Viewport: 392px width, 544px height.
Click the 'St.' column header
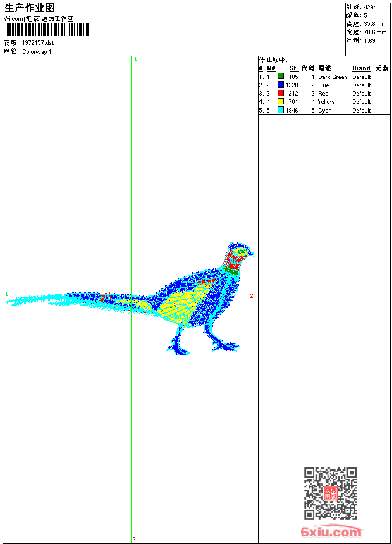coord(294,68)
